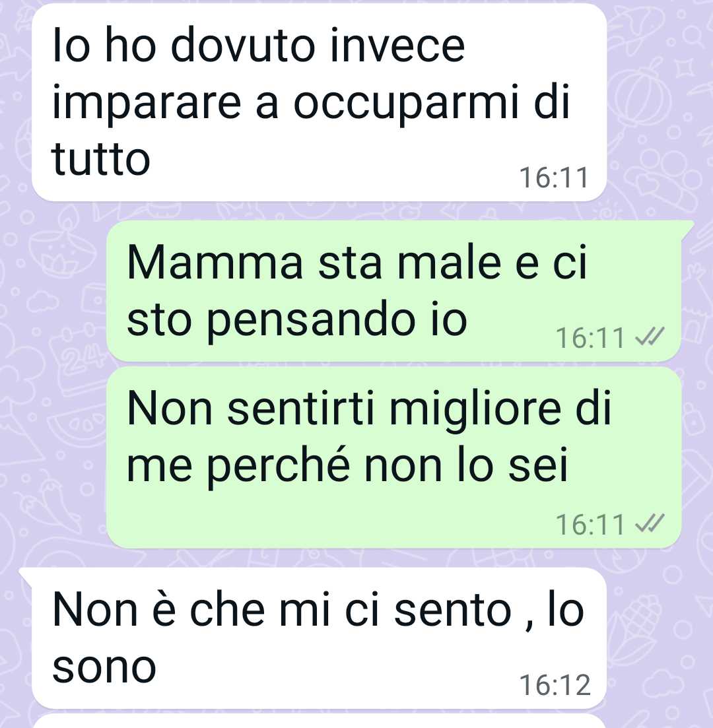
Task: Click the read receipt checkmarks on 'Mamma sta male' message
Action: pyautogui.click(x=650, y=337)
